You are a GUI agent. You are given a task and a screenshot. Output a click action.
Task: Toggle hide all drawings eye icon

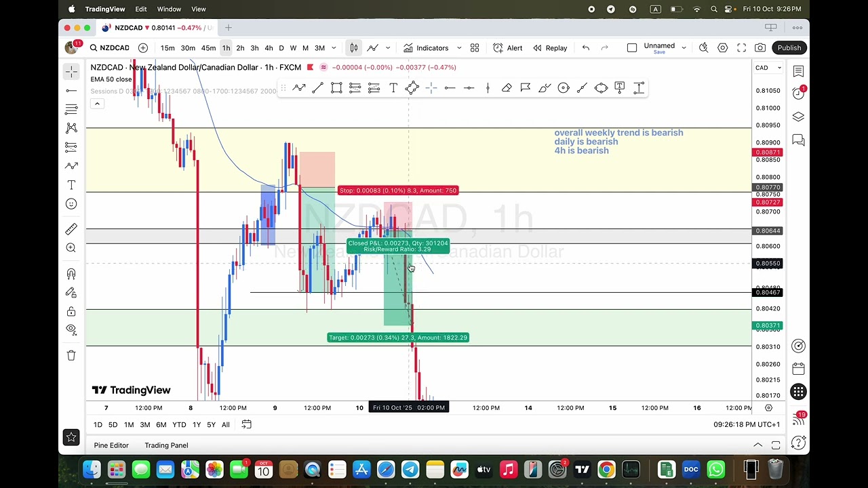click(71, 329)
